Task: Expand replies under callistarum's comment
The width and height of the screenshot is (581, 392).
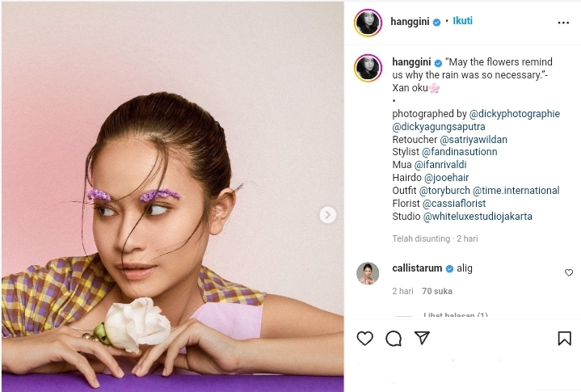Action: 456,315
